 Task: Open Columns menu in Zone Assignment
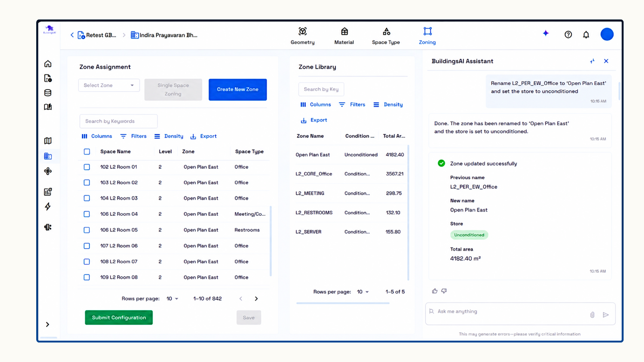(97, 136)
